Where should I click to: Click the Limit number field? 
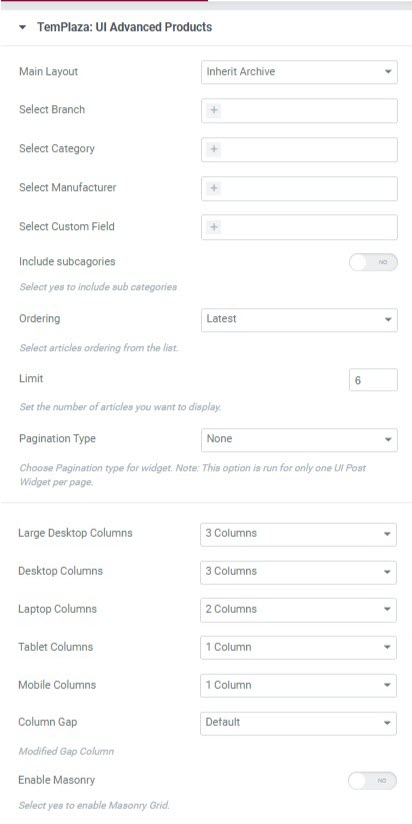coord(373,379)
